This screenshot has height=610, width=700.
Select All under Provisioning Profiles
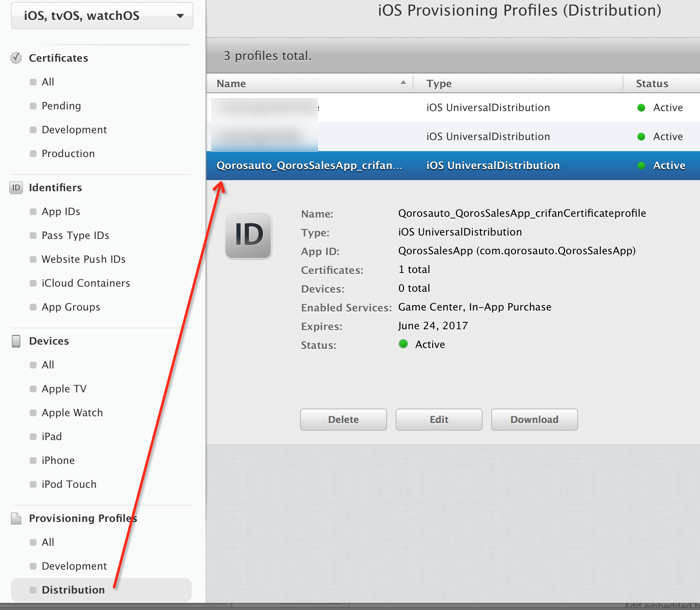(48, 543)
